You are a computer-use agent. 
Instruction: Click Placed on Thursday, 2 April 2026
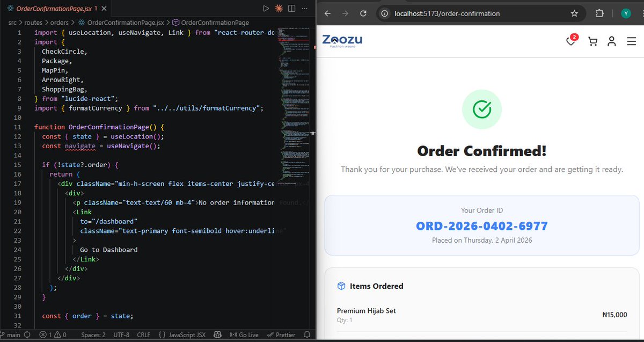(482, 240)
